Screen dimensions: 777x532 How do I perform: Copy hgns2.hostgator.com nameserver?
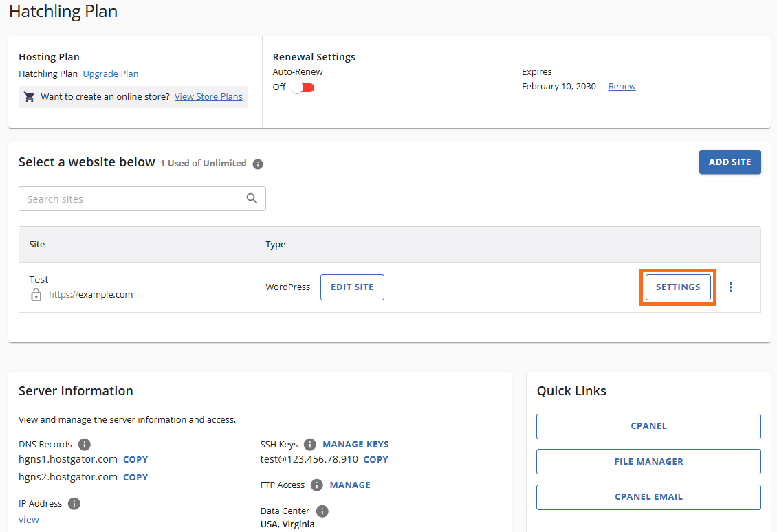click(135, 478)
